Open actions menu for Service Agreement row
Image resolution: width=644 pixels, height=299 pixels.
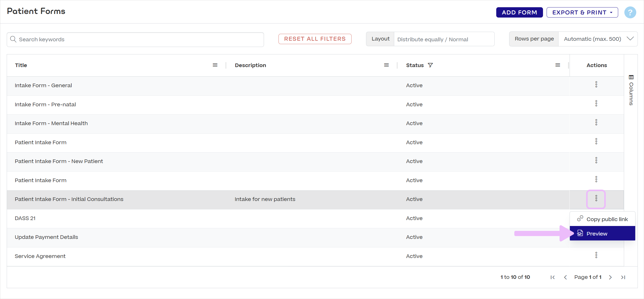click(x=596, y=255)
